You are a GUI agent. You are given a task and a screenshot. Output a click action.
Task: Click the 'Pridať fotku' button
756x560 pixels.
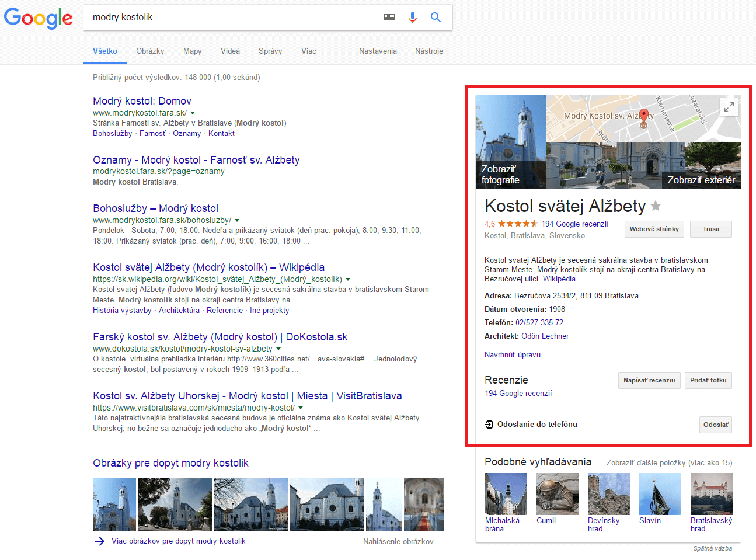point(708,380)
